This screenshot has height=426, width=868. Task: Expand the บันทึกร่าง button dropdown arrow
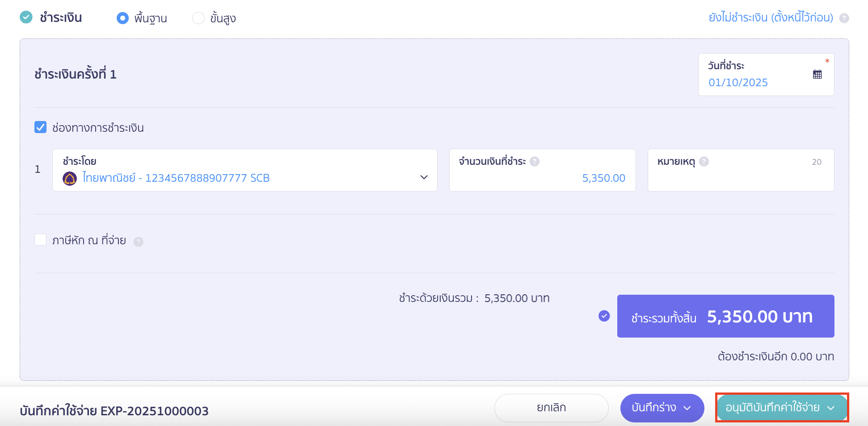[x=687, y=408]
